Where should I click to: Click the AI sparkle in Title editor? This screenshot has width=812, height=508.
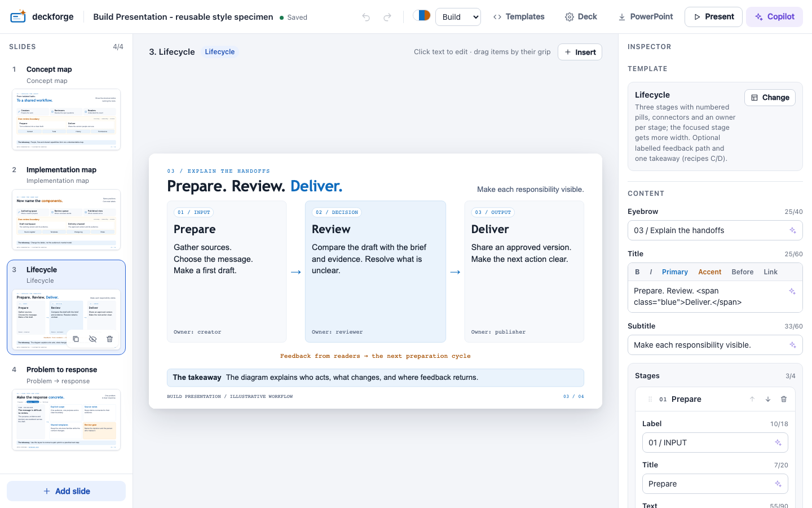click(792, 291)
